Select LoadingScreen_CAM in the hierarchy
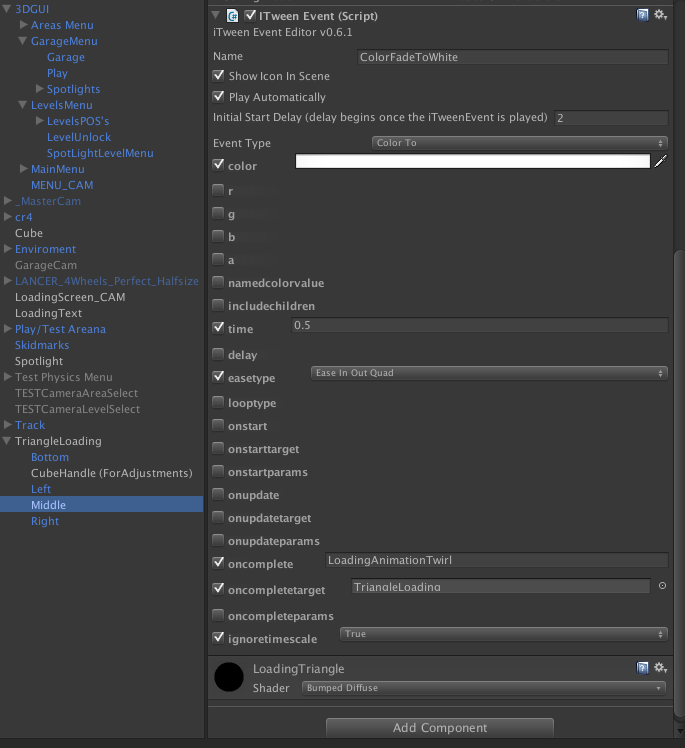Image resolution: width=685 pixels, height=748 pixels. click(70, 297)
